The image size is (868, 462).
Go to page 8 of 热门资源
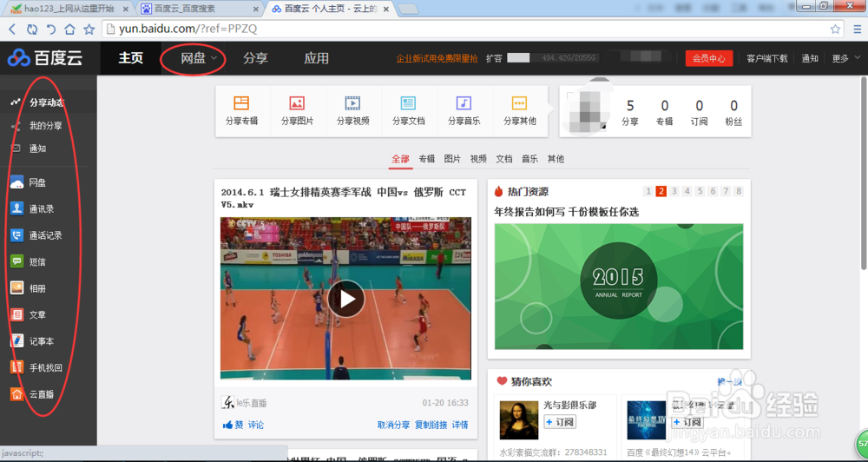point(739,191)
